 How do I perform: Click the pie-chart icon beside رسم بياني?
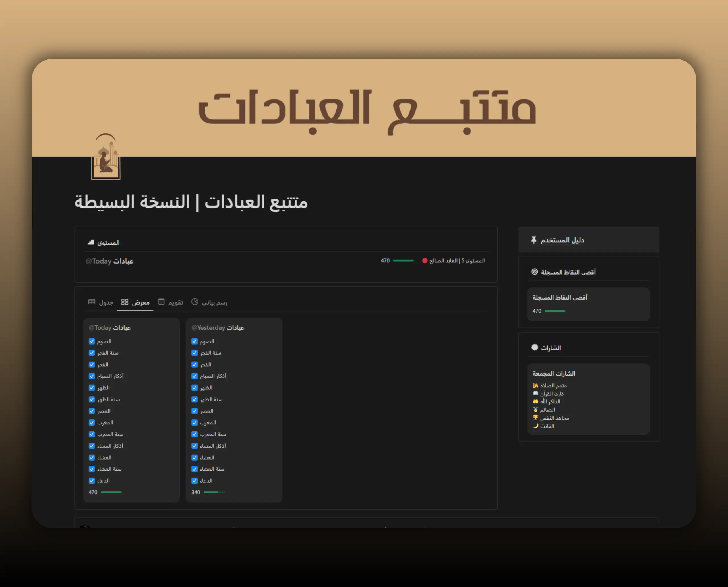tap(195, 302)
